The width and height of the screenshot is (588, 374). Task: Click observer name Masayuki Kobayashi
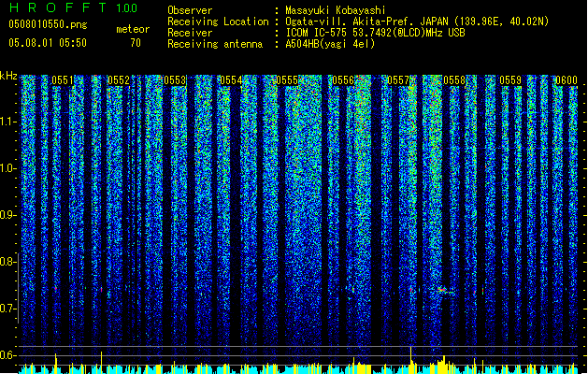[336, 10]
